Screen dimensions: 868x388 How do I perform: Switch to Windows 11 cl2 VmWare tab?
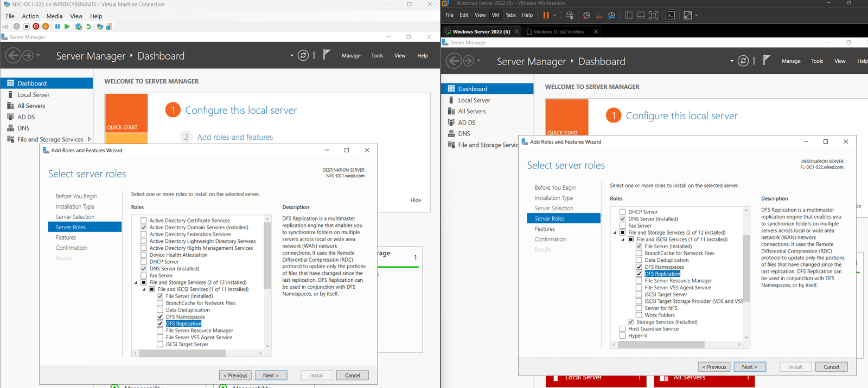[559, 31]
